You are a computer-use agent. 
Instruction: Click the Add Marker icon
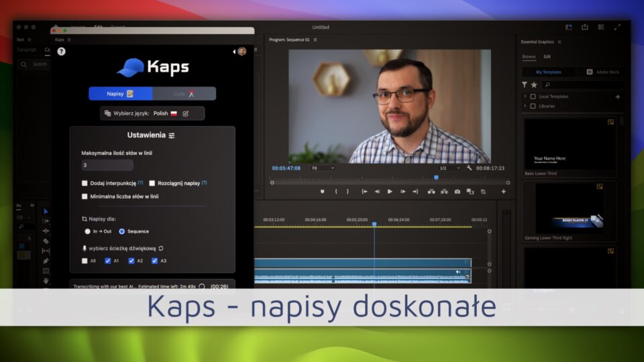322,192
